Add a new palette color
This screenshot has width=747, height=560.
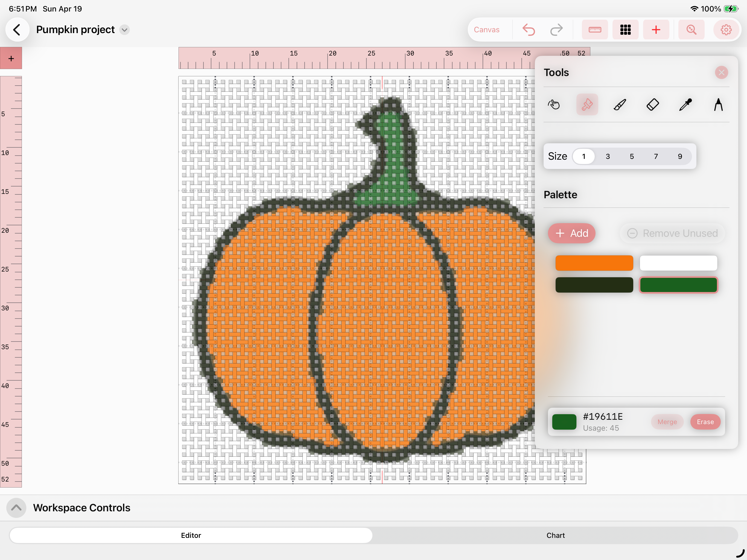coord(571,233)
